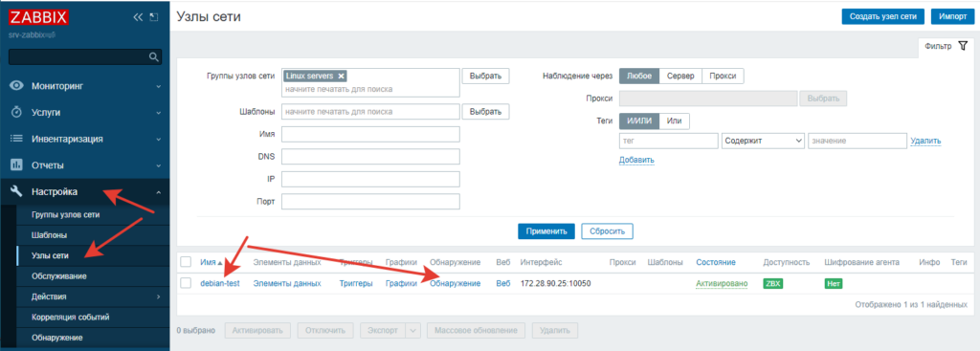Open the Содержит tag operator dropdown
This screenshot has height=351, width=980.
[763, 142]
